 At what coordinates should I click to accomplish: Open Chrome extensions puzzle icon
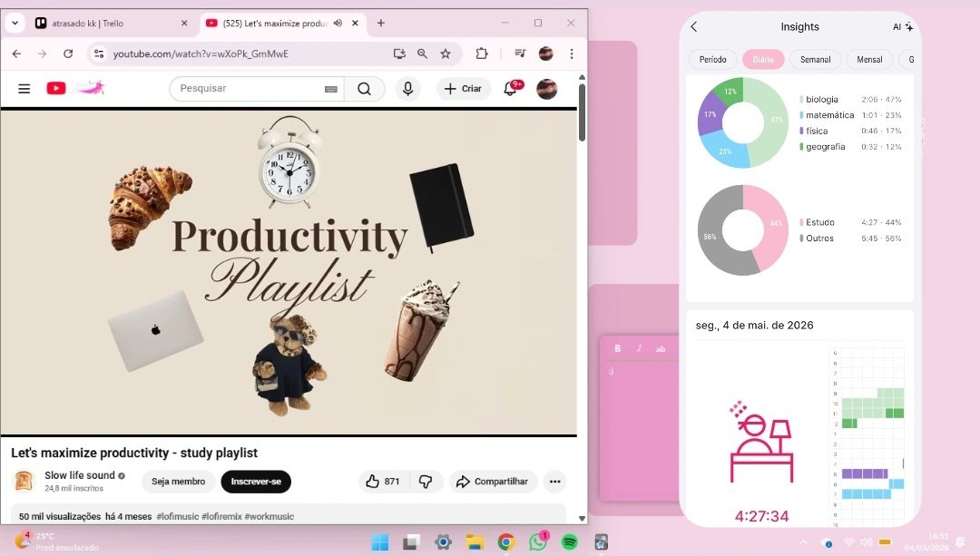[481, 54]
